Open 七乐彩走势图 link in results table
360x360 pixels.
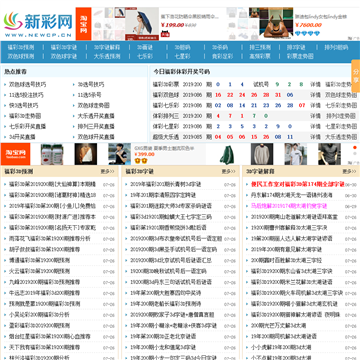point(341,105)
